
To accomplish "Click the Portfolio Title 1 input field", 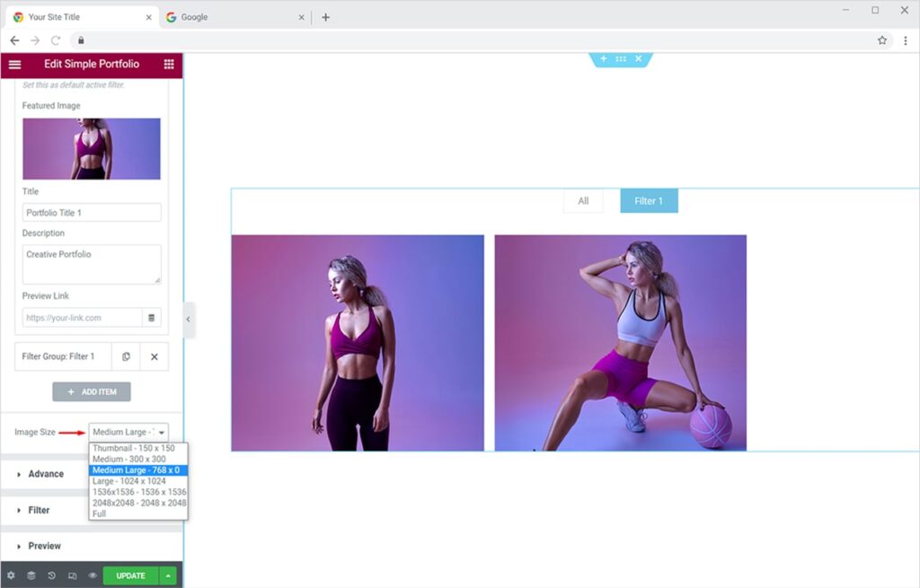I will click(92, 213).
